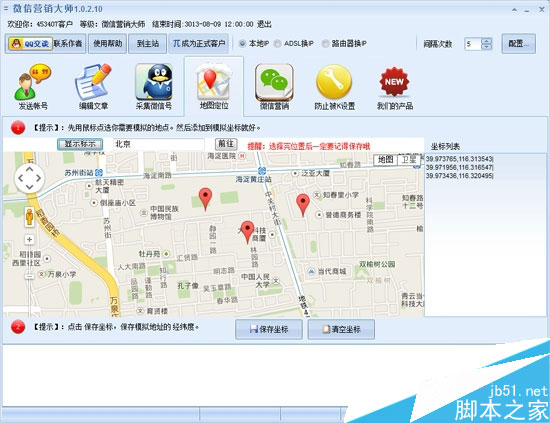Click the QQ交谈 chat button

pyautogui.click(x=31, y=44)
